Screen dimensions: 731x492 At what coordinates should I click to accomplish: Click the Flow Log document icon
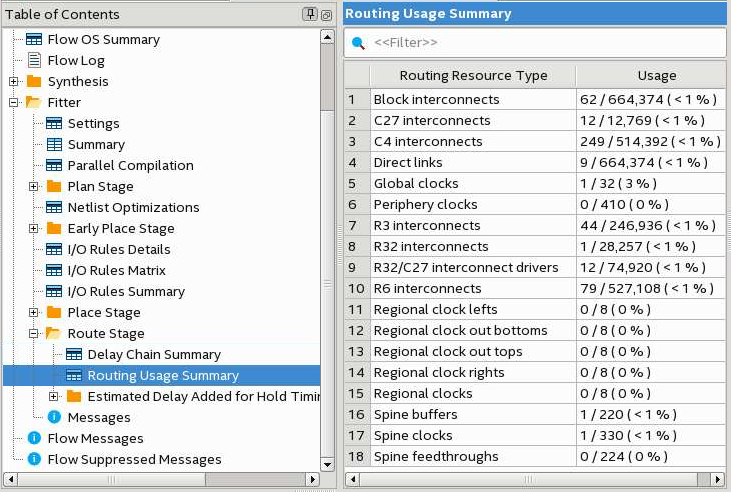point(34,60)
